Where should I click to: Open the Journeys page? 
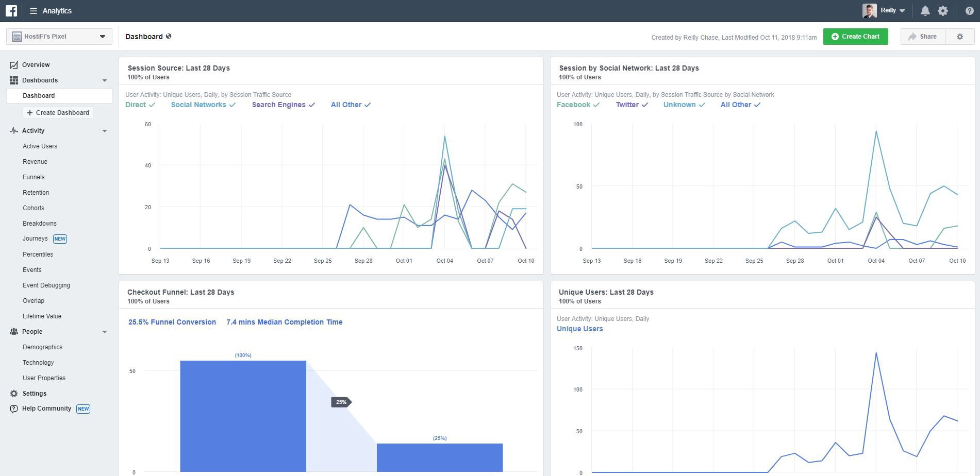[35, 239]
